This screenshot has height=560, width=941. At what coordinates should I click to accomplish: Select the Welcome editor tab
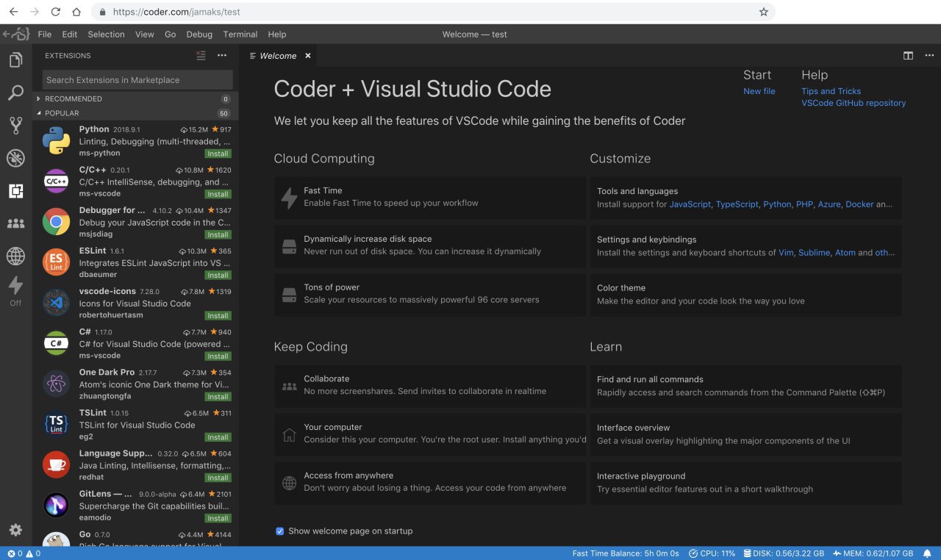tap(279, 56)
